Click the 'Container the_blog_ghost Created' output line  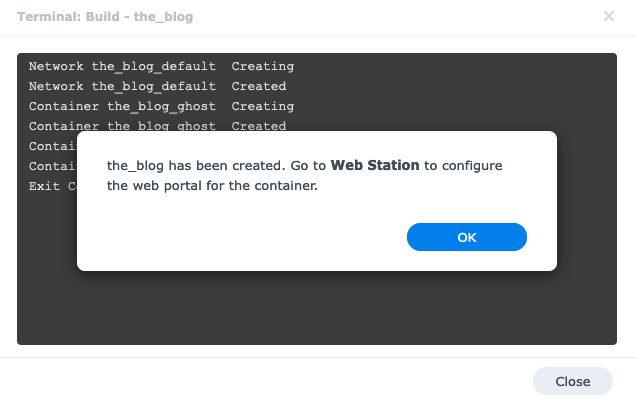click(157, 126)
